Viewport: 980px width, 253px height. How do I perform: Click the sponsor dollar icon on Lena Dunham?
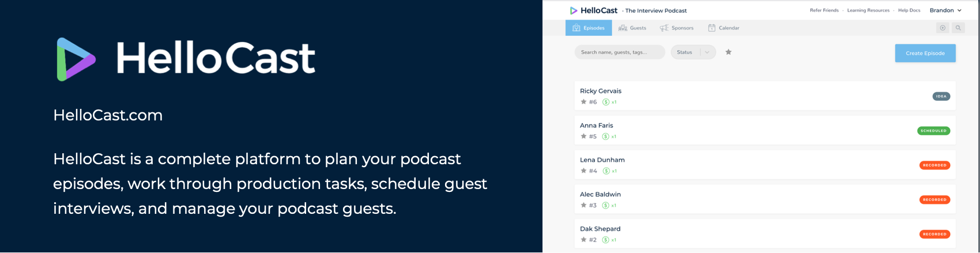(x=606, y=171)
